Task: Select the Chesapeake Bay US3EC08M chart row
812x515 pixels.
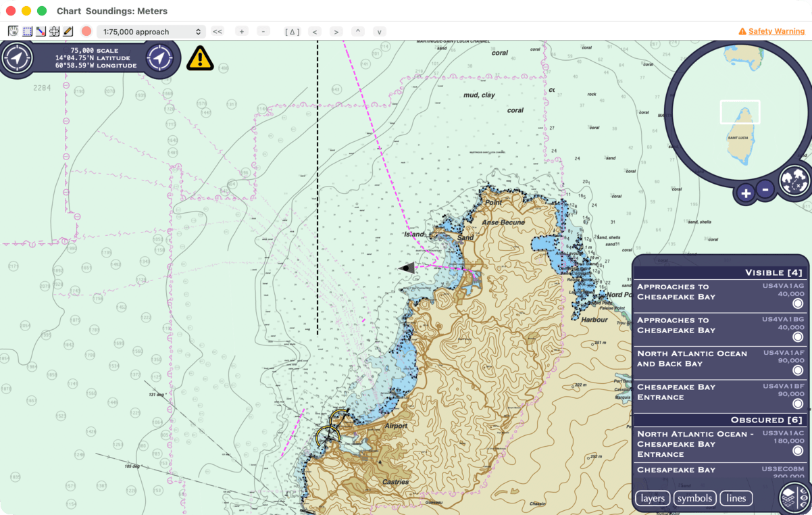Action: pyautogui.click(x=720, y=472)
